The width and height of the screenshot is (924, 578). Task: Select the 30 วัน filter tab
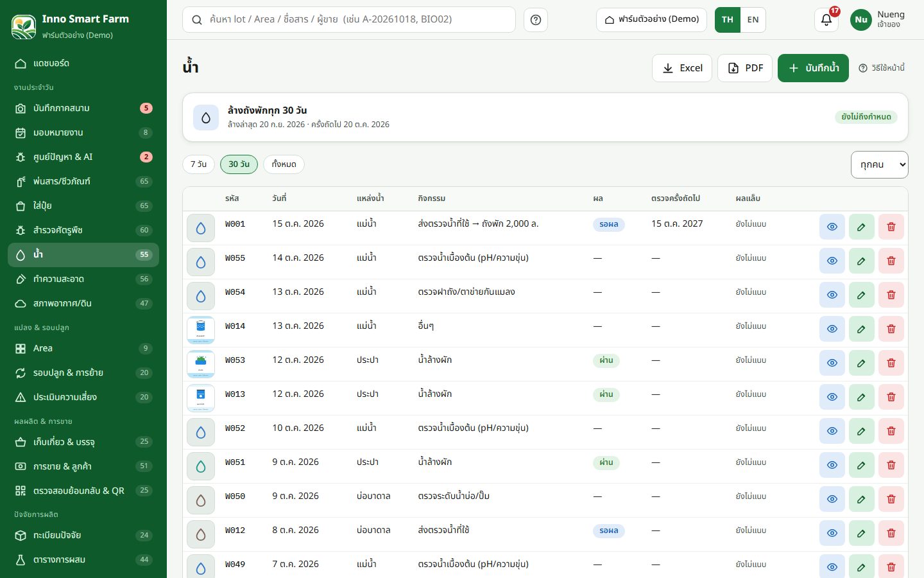point(239,164)
